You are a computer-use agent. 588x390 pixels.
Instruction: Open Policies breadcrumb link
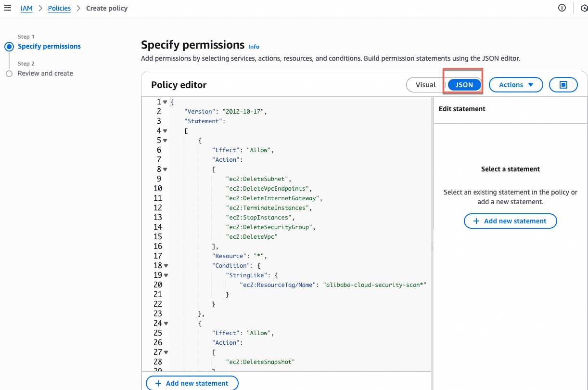pos(59,8)
